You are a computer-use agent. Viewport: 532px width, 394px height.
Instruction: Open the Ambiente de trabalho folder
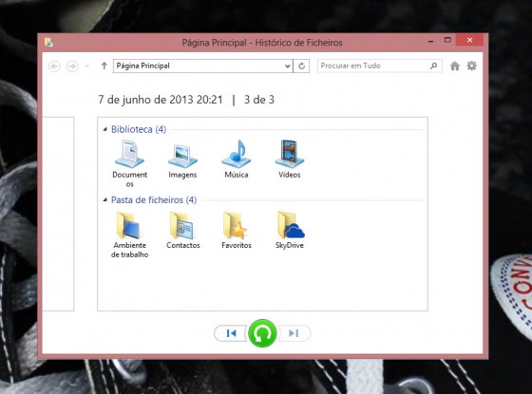tap(129, 235)
